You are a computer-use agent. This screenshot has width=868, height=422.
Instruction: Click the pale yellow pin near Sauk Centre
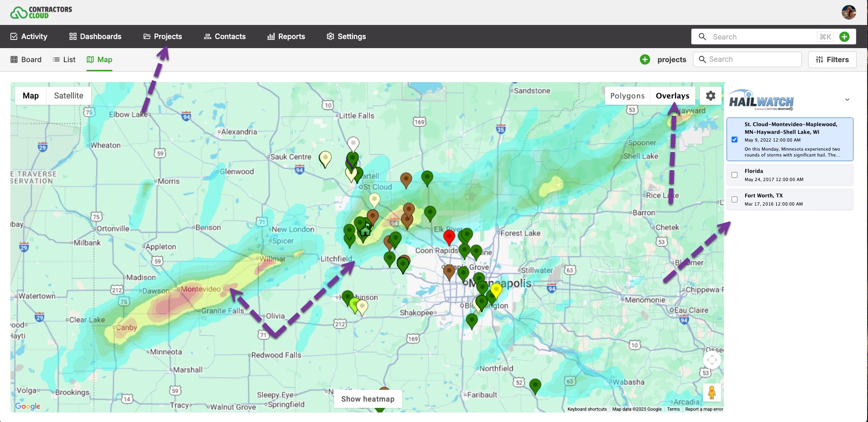[x=325, y=158]
